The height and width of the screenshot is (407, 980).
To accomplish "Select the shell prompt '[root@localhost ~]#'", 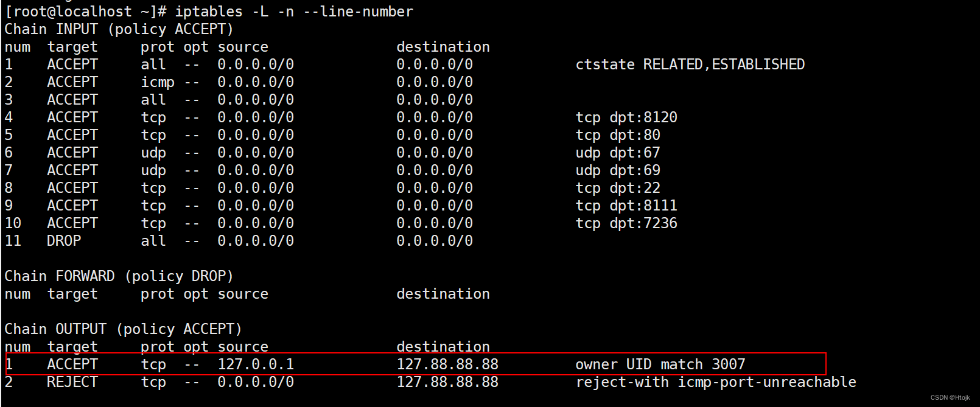I will click(x=85, y=12).
